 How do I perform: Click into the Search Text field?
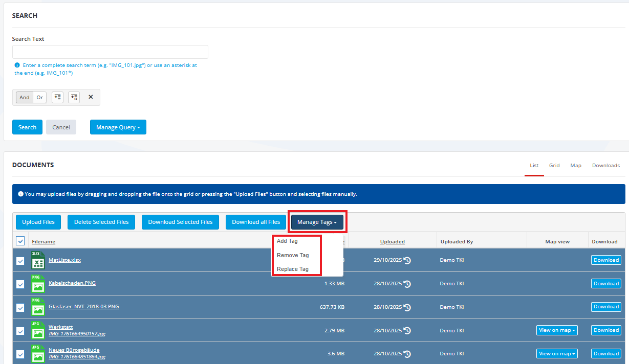(x=110, y=52)
